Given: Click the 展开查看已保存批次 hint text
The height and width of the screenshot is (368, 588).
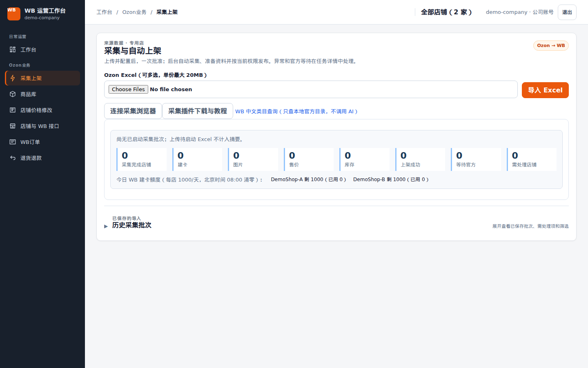Looking at the screenshot, I should [530, 226].
